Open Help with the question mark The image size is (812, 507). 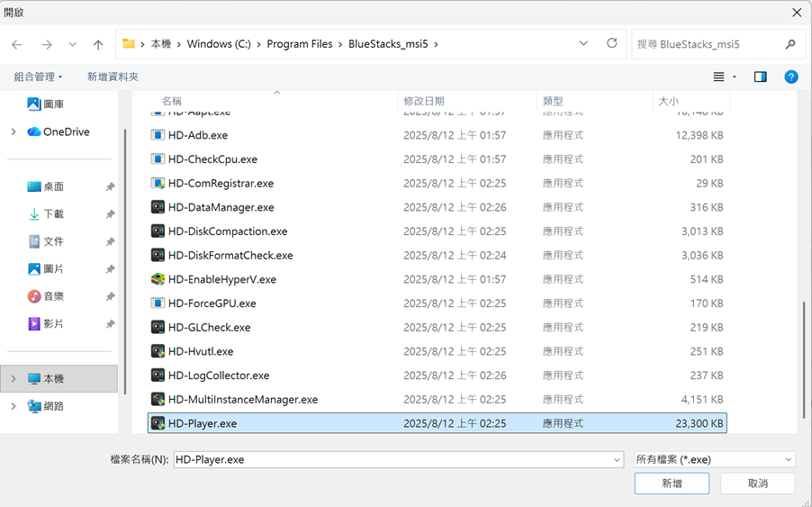click(x=790, y=77)
